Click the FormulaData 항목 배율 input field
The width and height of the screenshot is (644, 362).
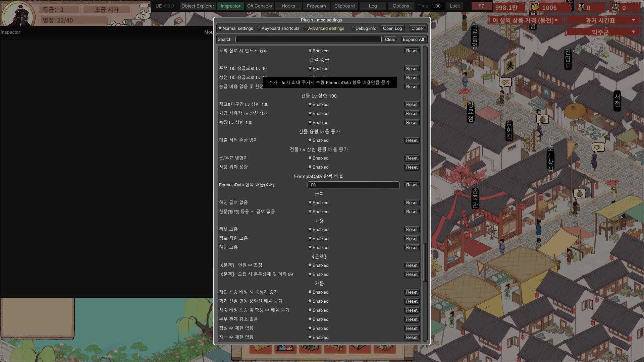coord(353,185)
